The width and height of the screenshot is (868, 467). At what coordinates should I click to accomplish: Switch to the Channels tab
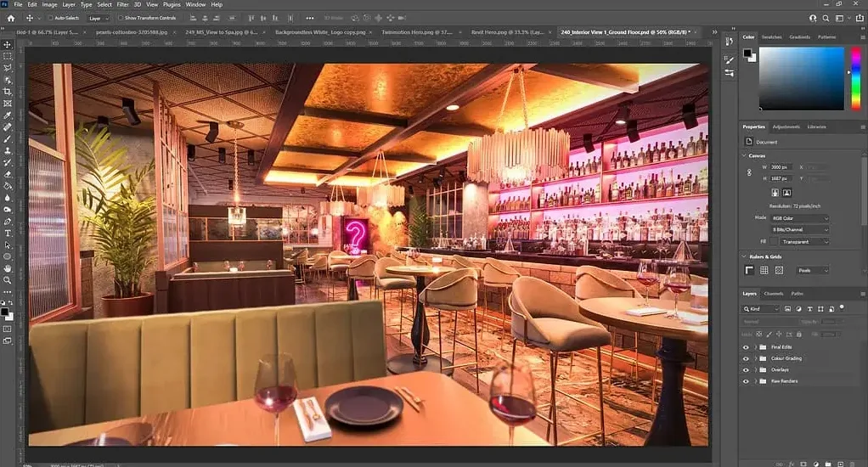click(774, 294)
